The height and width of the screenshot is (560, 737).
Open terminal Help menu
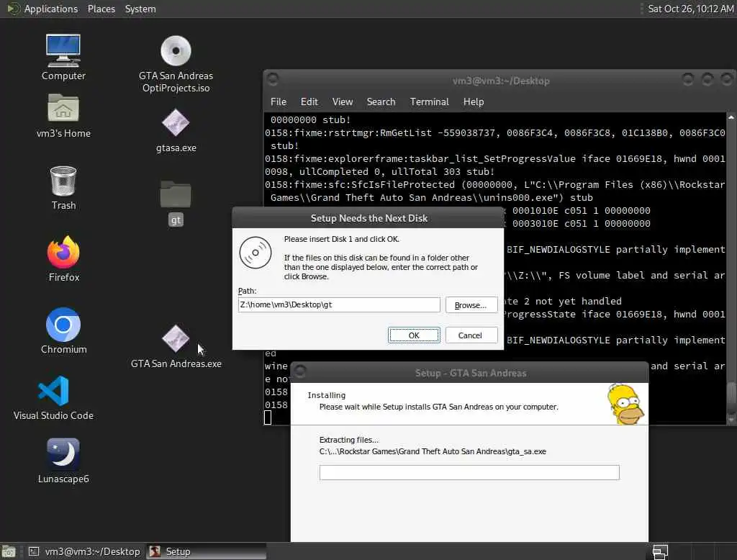click(x=474, y=101)
